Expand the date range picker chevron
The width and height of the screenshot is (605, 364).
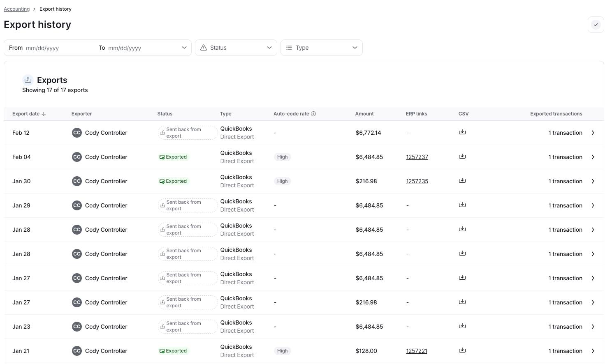[184, 48]
